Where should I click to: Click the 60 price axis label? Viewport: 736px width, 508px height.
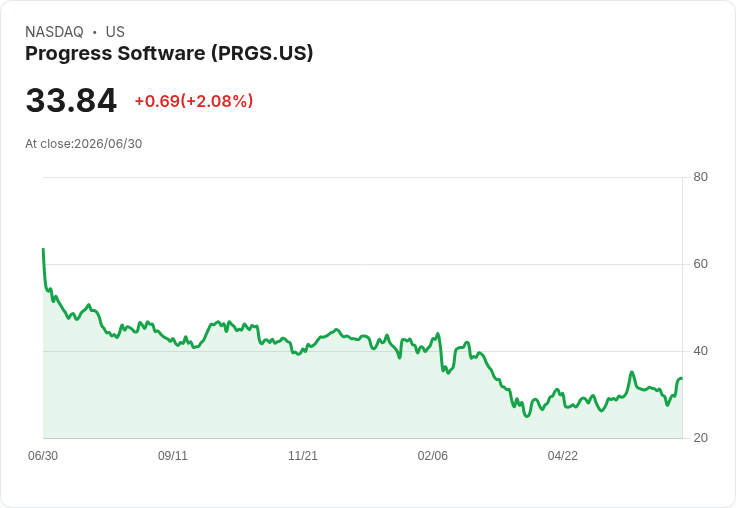(x=700, y=264)
